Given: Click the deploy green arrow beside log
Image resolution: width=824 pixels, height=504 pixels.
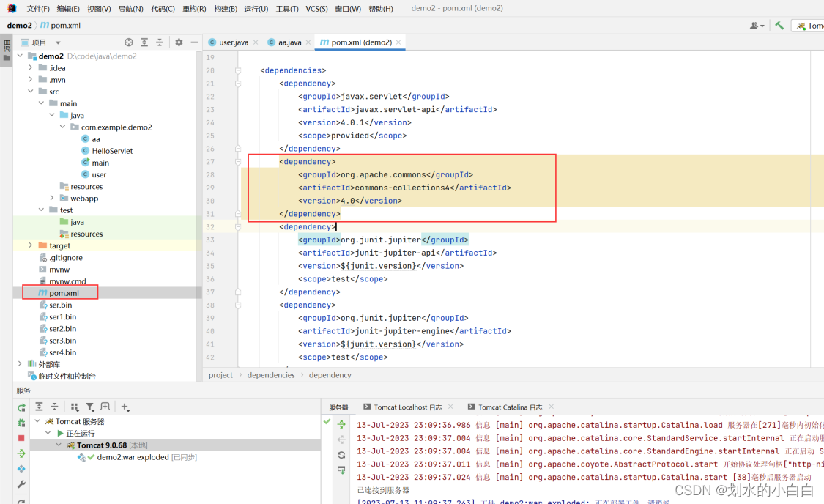Looking at the screenshot, I should point(341,425).
